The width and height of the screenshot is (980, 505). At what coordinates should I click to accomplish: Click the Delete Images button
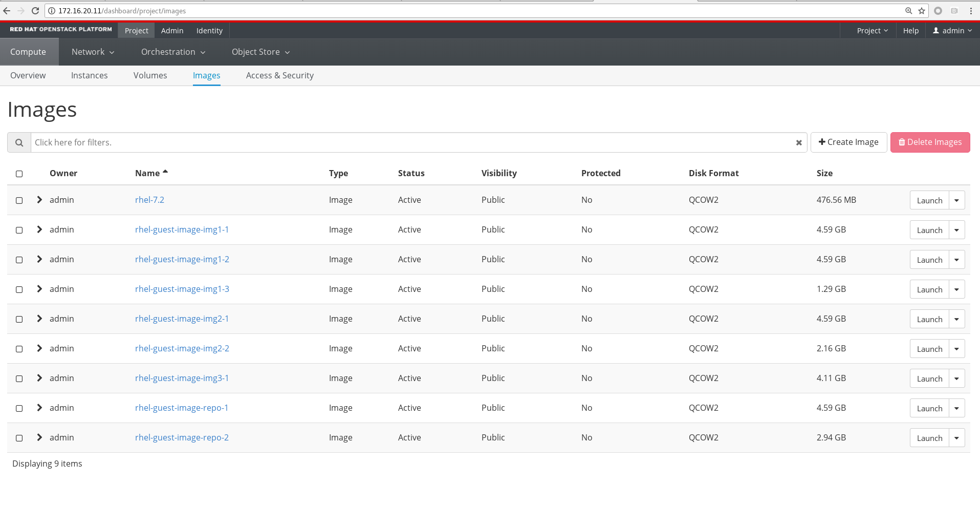[930, 142]
